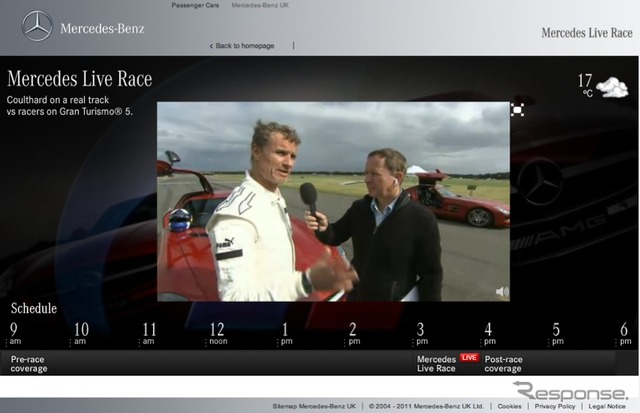Jump to 10 am on timeline
Screen dimensions: 640x413
80,333
